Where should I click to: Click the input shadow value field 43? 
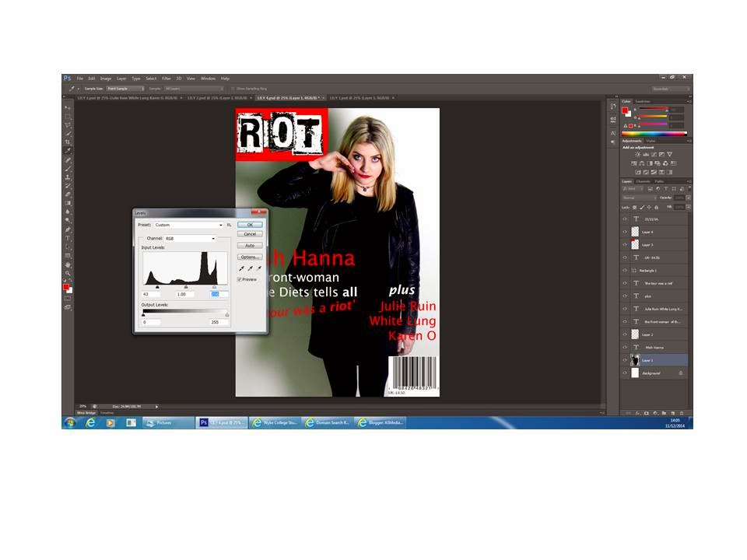[150, 294]
